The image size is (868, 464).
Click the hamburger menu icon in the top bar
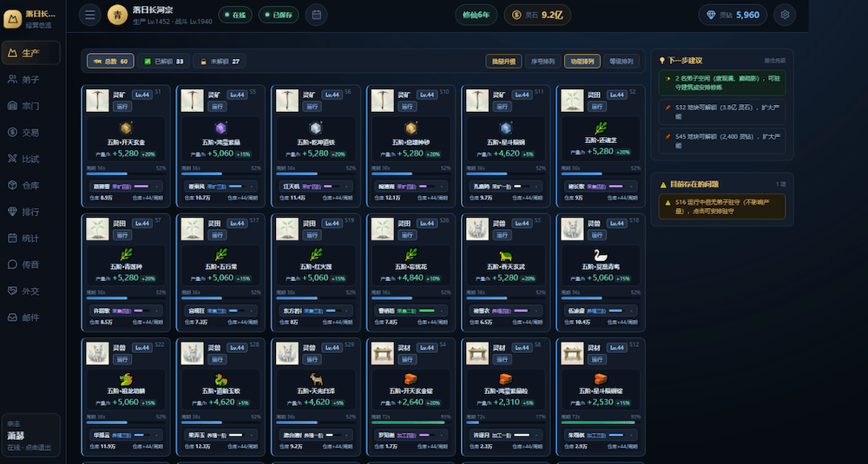(x=89, y=15)
